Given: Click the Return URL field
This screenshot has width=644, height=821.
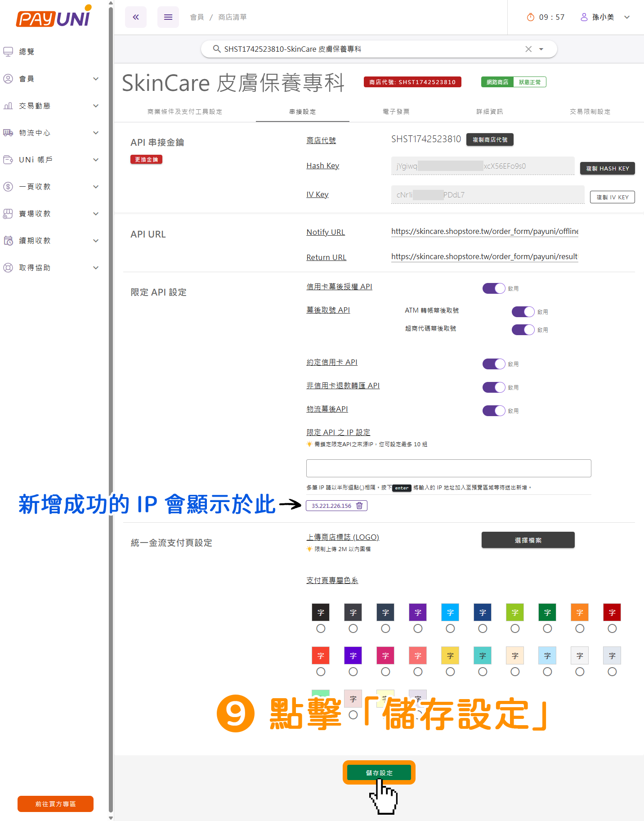Looking at the screenshot, I should [x=485, y=256].
